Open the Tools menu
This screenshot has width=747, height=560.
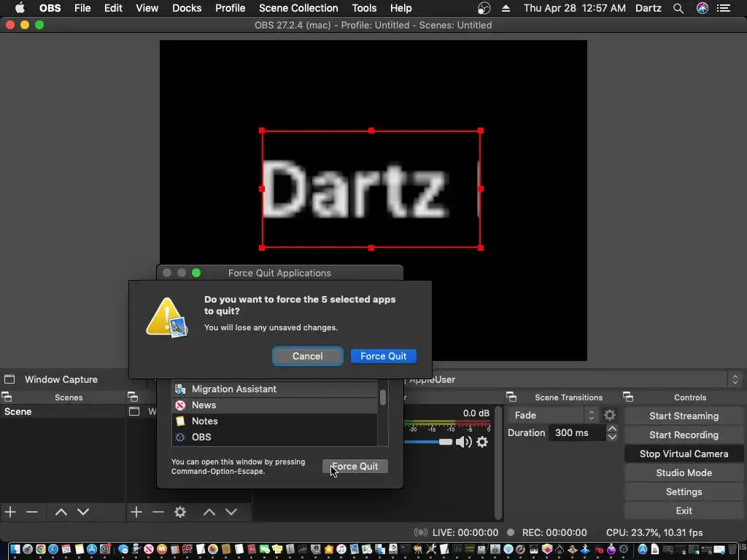364,8
